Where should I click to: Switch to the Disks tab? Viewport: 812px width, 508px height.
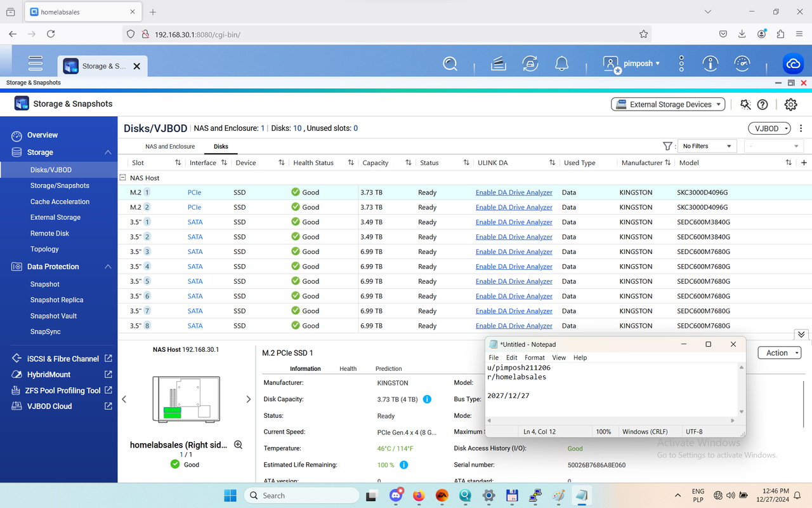tap(221, 146)
